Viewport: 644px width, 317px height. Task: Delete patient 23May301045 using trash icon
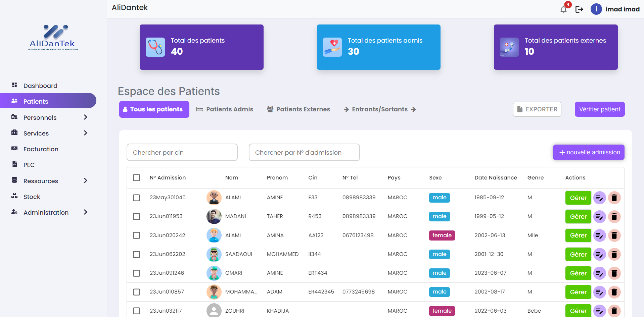point(614,198)
